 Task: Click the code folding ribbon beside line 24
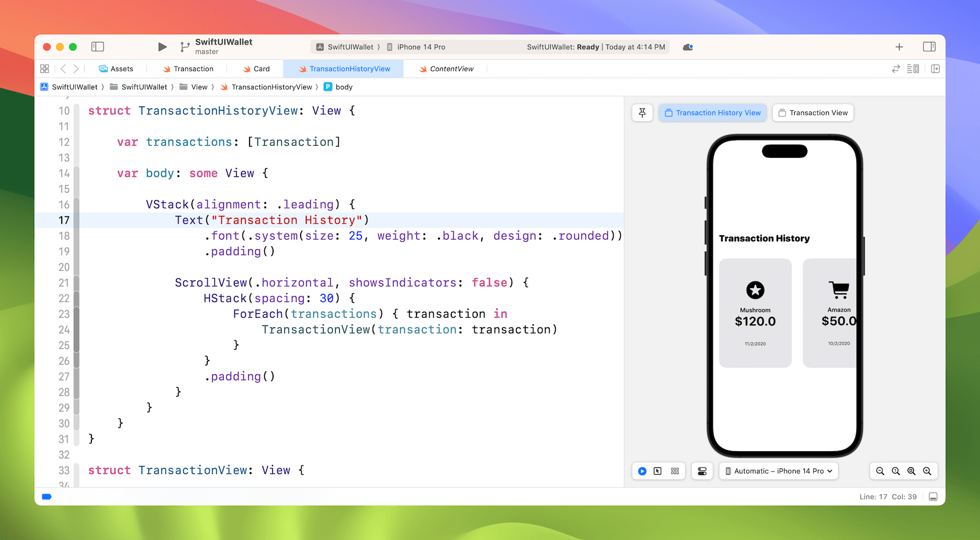coord(77,330)
